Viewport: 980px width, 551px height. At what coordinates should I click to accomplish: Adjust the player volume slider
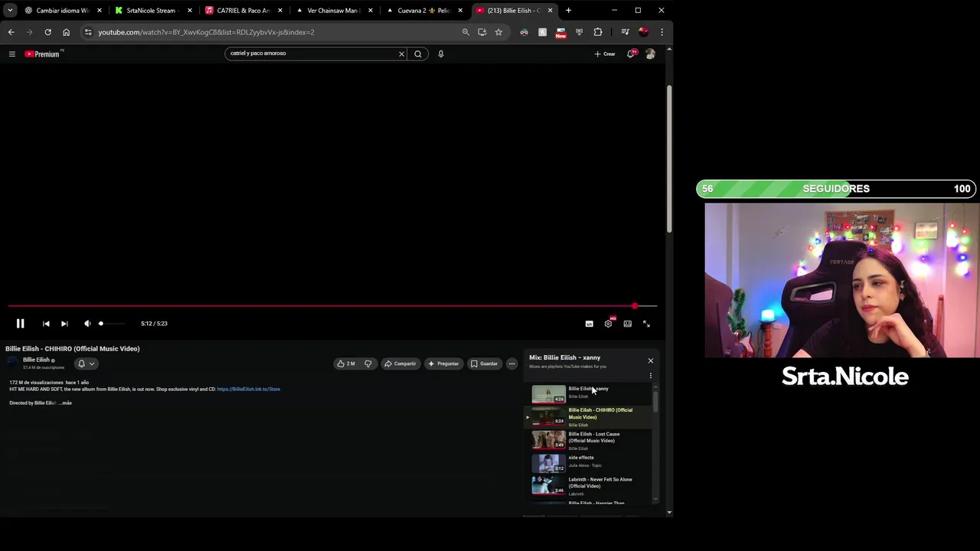pyautogui.click(x=112, y=324)
